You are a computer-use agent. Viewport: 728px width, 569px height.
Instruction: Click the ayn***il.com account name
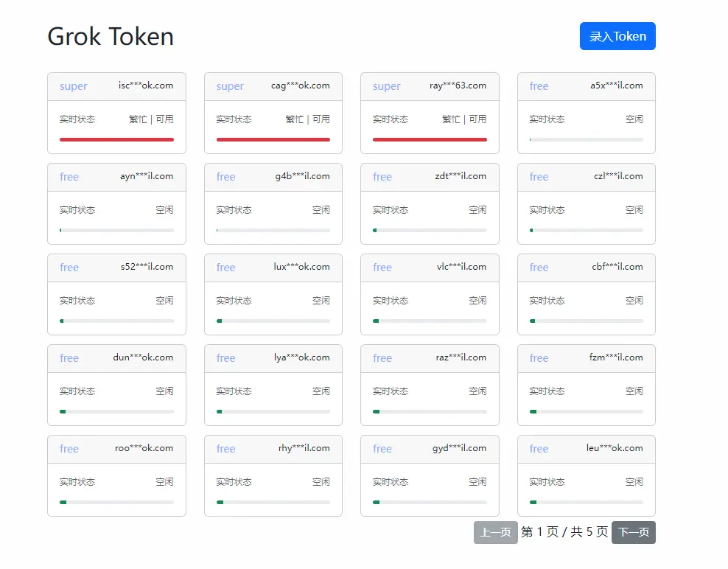pyautogui.click(x=147, y=176)
